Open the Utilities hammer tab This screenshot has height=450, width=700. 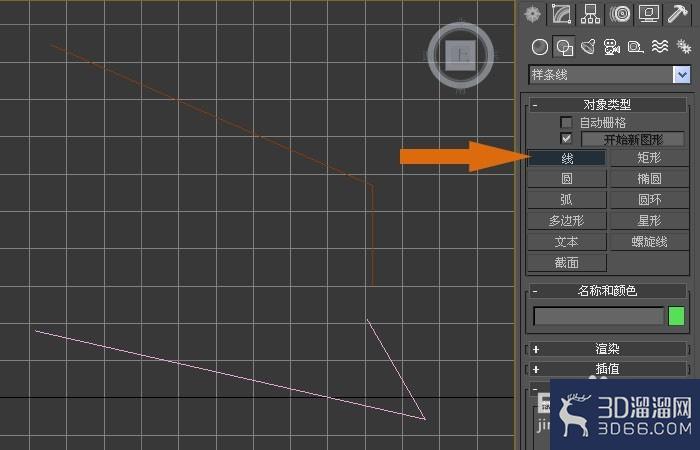677,14
